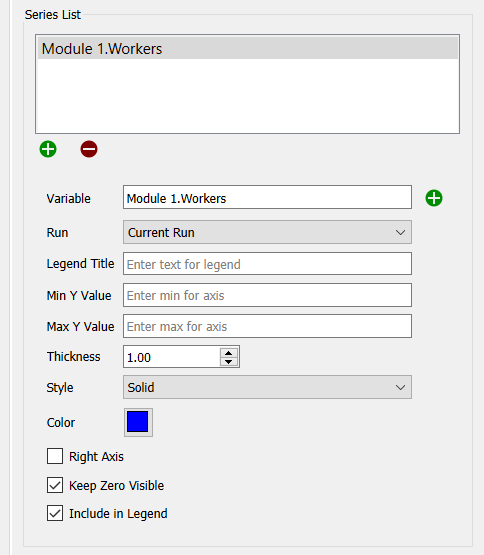
Task: Click the Thickness value box showing 1.00
Action: 171,357
